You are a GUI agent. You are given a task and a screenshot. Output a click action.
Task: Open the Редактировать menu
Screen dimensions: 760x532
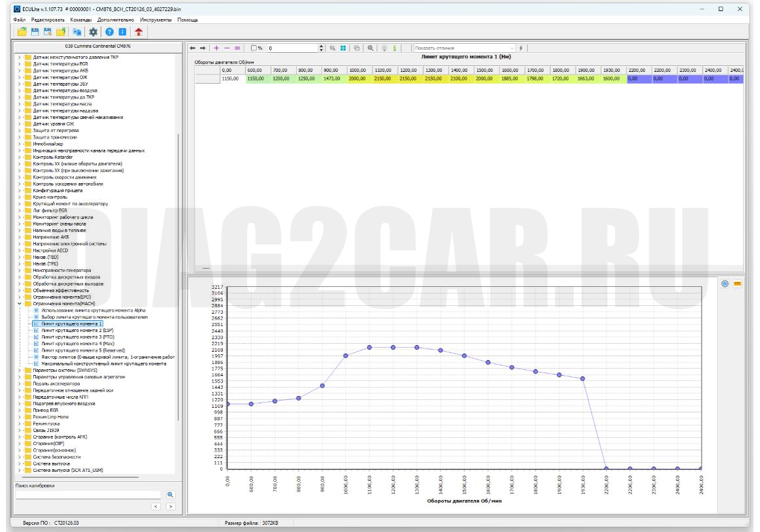coord(48,20)
